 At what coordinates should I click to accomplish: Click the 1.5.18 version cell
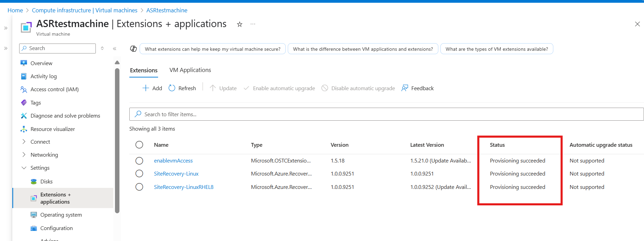click(337, 161)
